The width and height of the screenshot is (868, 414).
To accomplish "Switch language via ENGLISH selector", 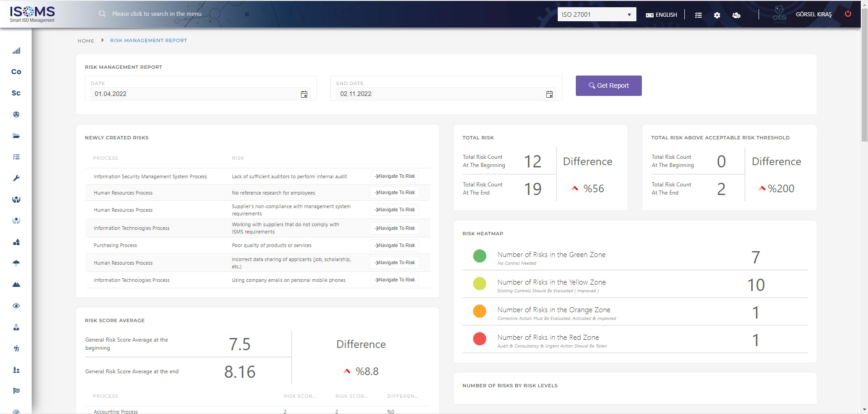I will pyautogui.click(x=661, y=15).
